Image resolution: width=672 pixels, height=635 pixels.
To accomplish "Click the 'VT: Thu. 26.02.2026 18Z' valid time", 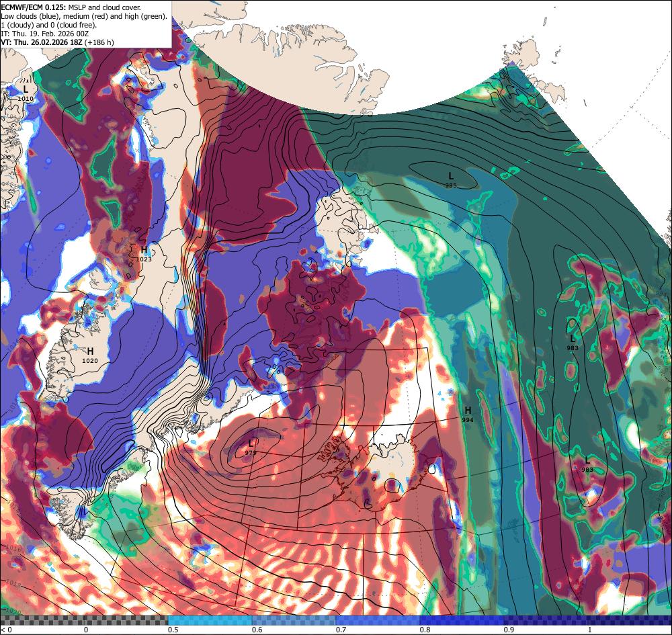I will (42, 42).
